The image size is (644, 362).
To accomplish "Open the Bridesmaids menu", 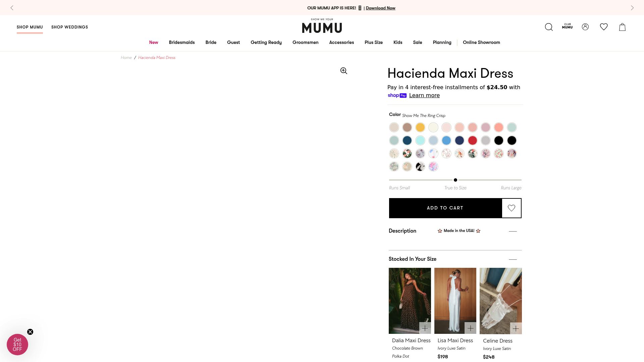I will (182, 43).
